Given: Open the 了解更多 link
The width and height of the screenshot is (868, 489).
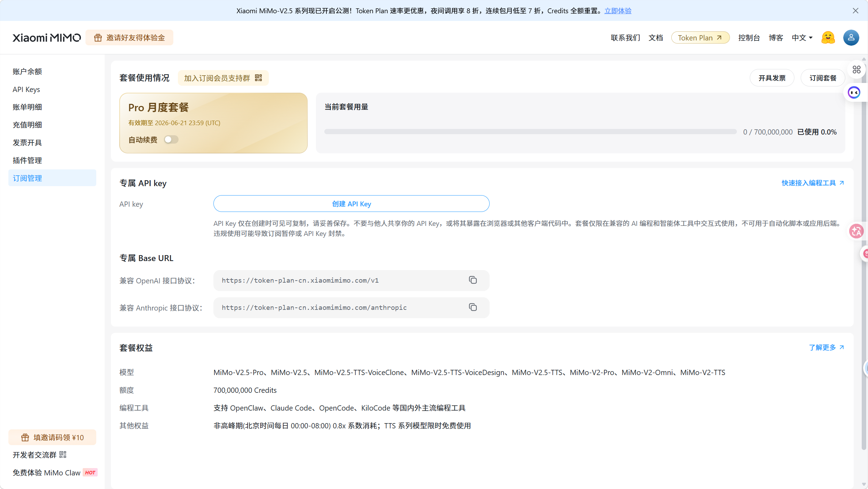Looking at the screenshot, I should point(827,347).
